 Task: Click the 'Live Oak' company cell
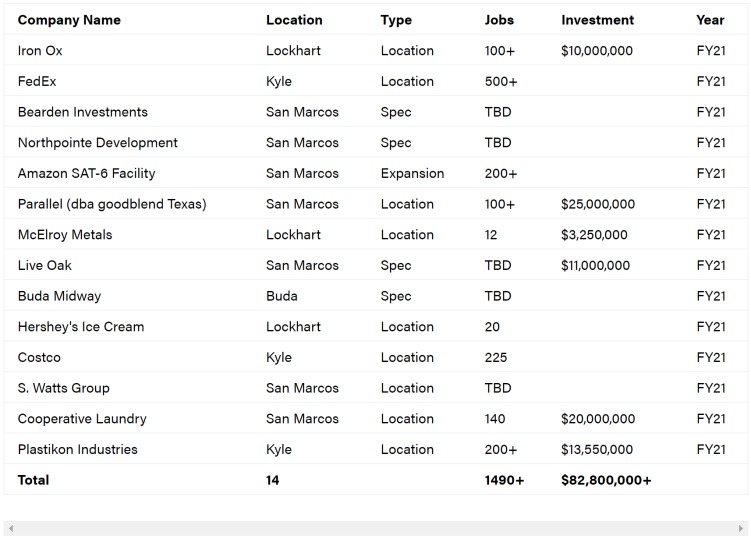point(45,265)
